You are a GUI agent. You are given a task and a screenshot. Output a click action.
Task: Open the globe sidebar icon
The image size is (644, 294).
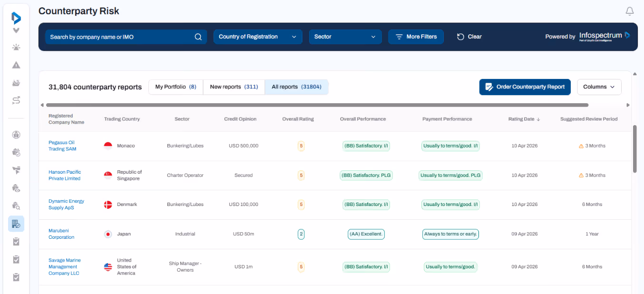point(16,135)
